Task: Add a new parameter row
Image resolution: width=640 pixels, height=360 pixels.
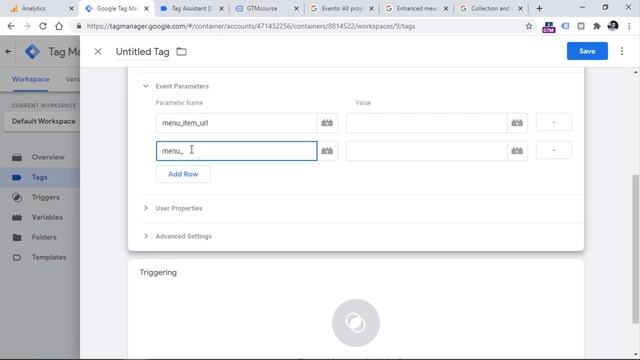Action: click(x=183, y=174)
